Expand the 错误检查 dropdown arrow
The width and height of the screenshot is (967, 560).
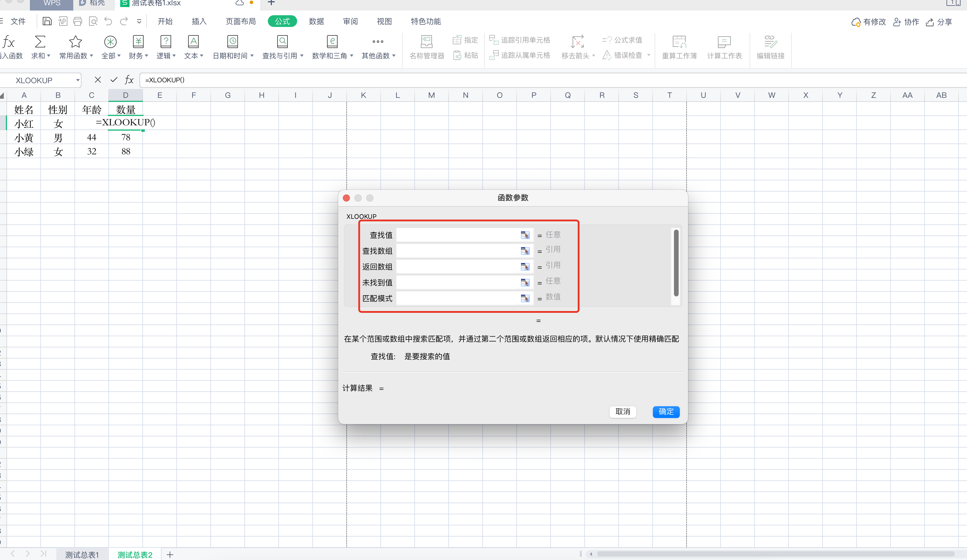[648, 55]
